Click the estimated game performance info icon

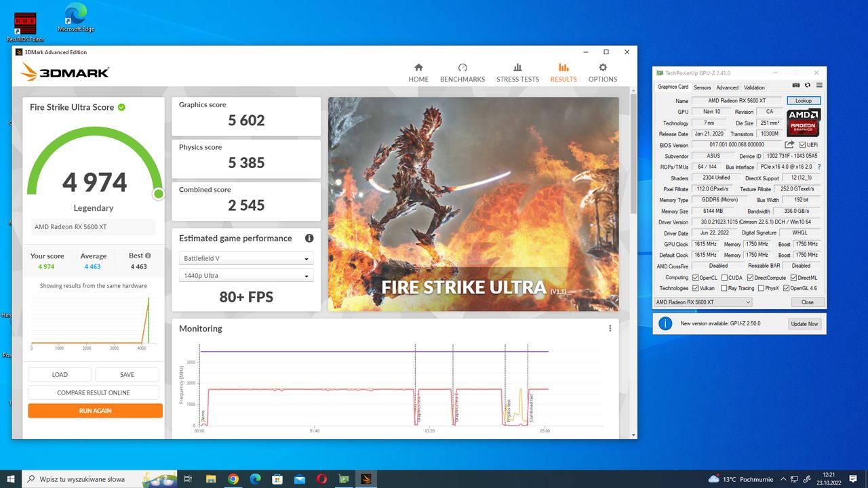tap(309, 239)
